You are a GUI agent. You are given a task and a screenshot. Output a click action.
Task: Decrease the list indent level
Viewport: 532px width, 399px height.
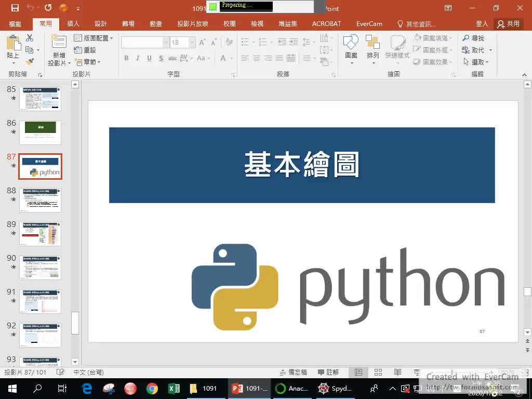pos(282,42)
